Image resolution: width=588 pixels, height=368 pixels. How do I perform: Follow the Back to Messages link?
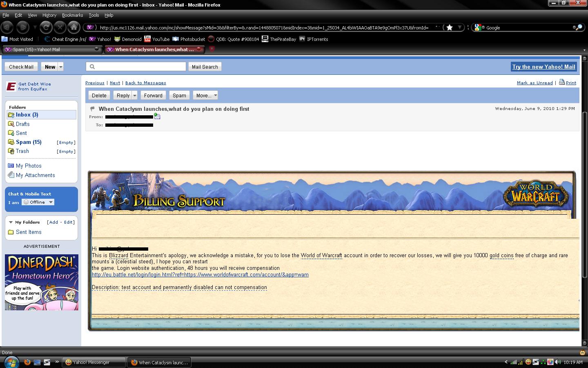click(x=146, y=83)
